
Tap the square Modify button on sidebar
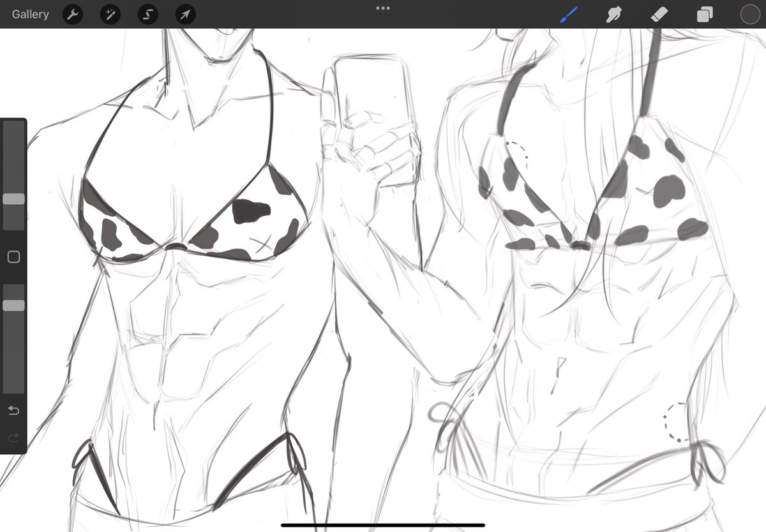[x=13, y=257]
